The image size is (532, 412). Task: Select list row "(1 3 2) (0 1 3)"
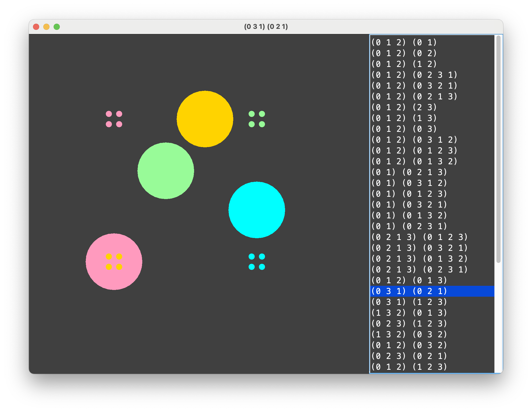432,313
